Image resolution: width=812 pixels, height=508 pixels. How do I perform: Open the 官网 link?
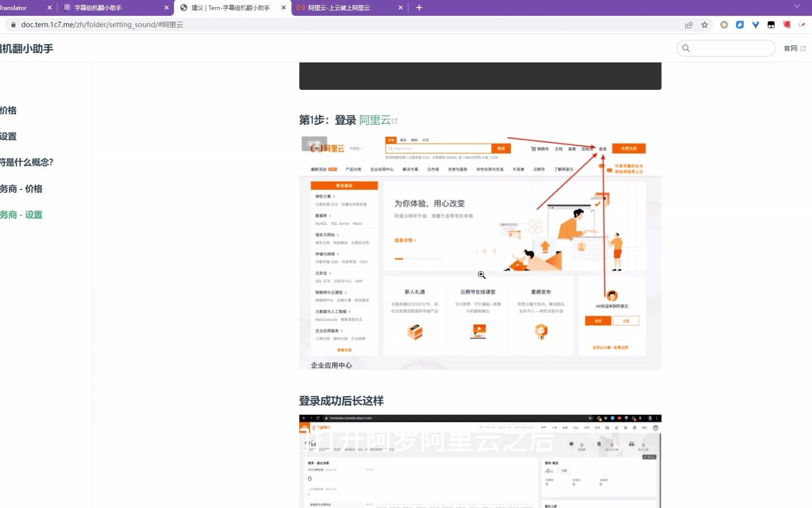tap(790, 48)
